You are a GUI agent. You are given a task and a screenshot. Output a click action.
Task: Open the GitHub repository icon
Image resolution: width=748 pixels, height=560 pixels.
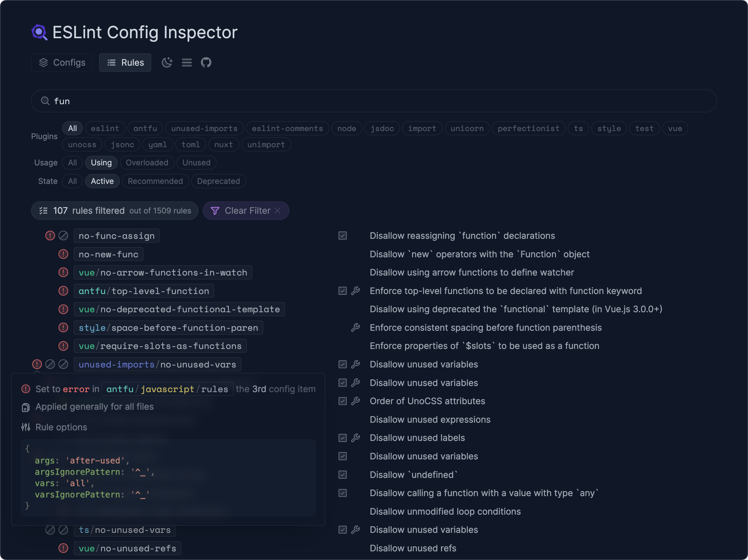(206, 62)
